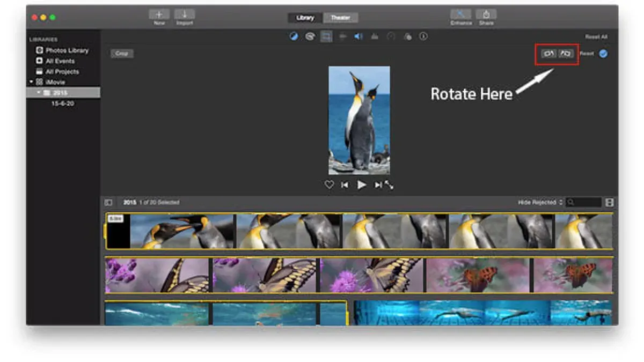This screenshot has width=644, height=362.
Task: Select the cropping tool icon
Action: pyautogui.click(x=326, y=36)
